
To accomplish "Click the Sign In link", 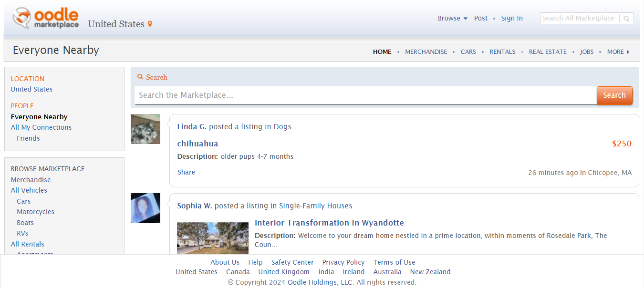I will 512,18.
